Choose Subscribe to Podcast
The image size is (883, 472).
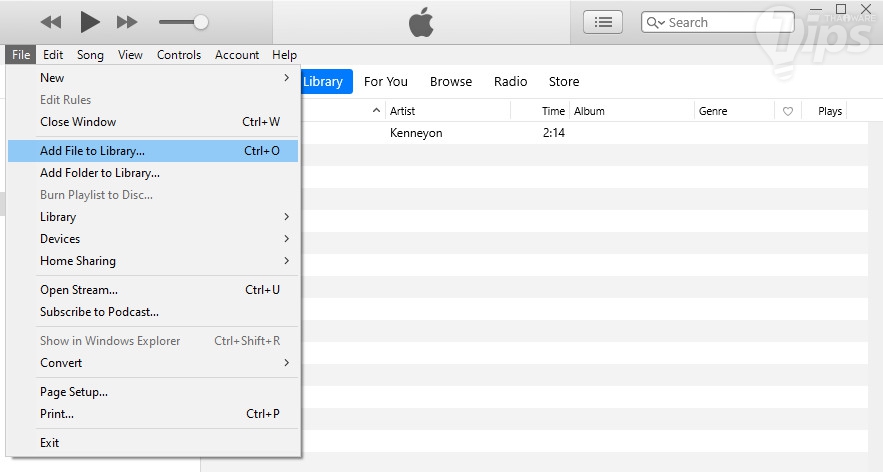[153, 312]
